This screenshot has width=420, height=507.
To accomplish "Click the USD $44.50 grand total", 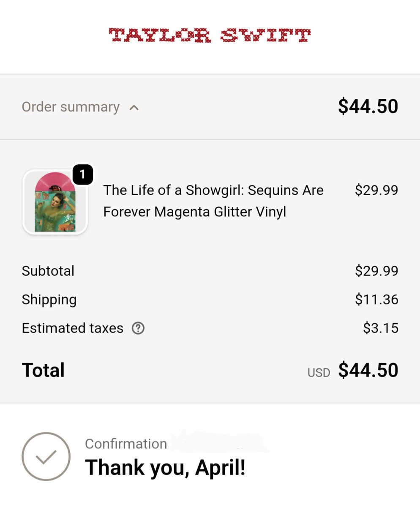I will 368,370.
